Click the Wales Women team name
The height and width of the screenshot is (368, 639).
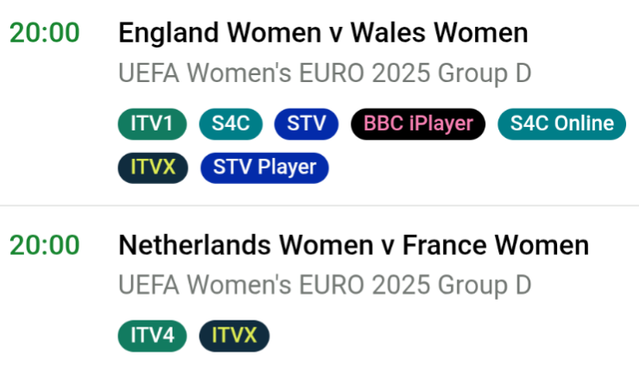(439, 33)
